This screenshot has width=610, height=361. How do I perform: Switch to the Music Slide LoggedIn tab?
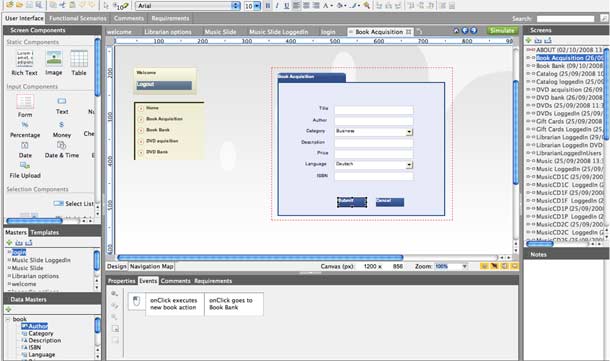pyautogui.click(x=279, y=32)
